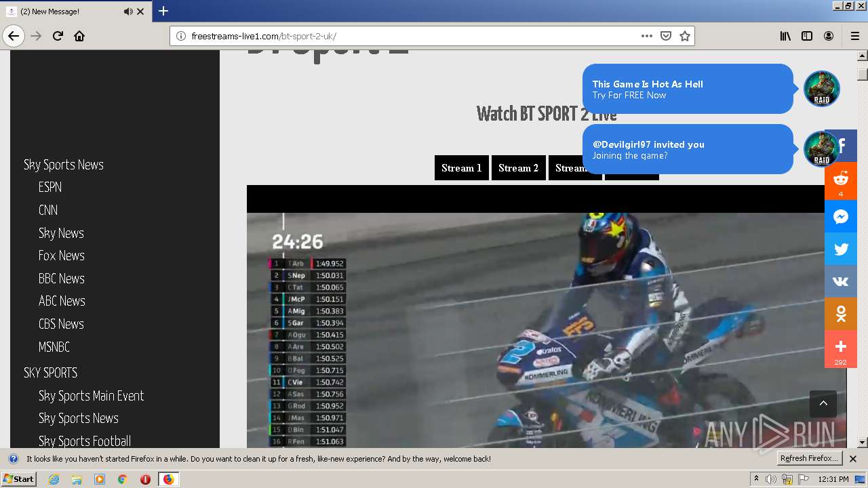Open ESPN channel link
This screenshot has width=868, height=488.
coord(50,187)
